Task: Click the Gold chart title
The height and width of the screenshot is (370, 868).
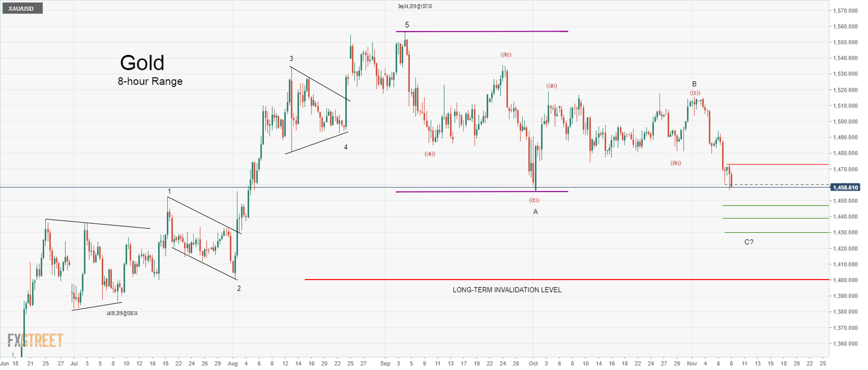Action: pyautogui.click(x=141, y=63)
